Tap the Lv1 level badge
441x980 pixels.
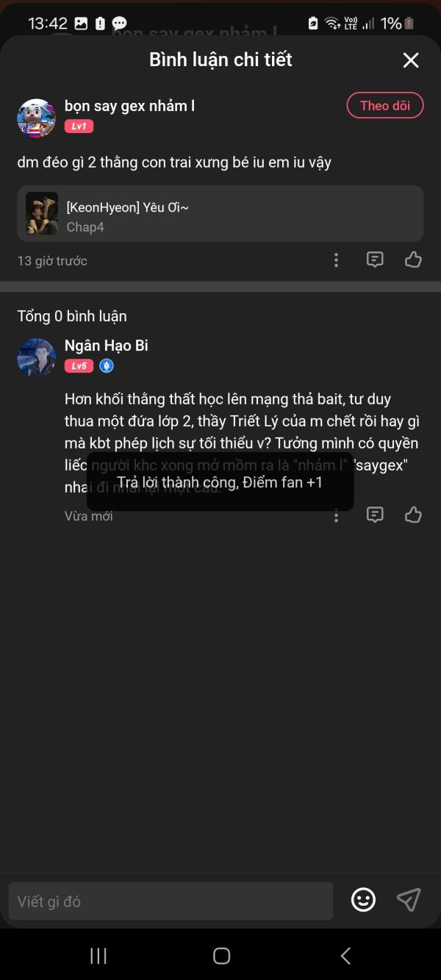(x=79, y=126)
